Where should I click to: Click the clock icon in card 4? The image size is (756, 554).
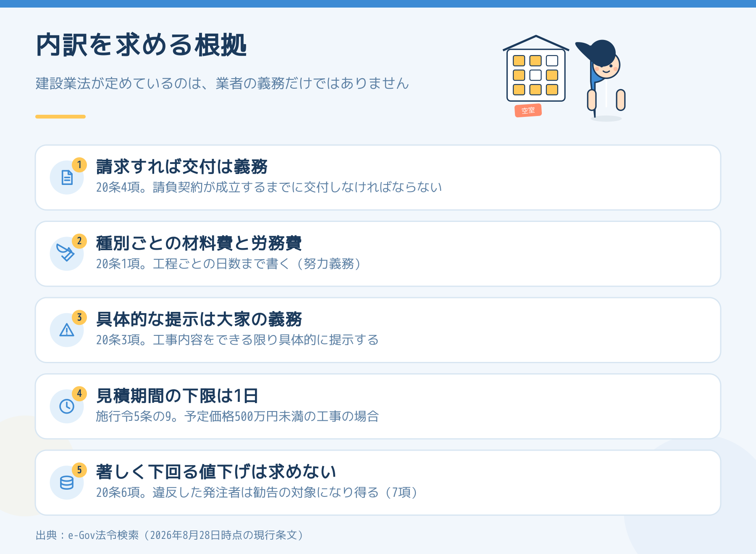click(x=67, y=406)
